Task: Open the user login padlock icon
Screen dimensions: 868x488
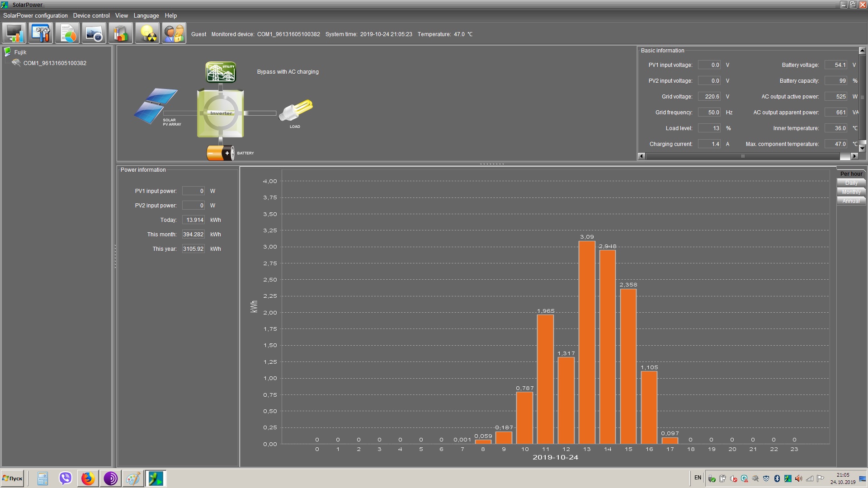Action: point(174,33)
